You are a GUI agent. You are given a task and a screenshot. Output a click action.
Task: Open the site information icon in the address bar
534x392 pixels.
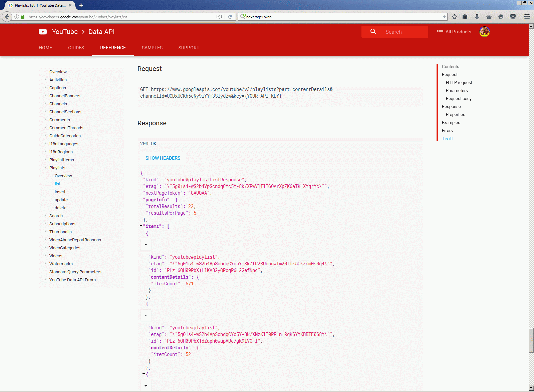[17, 17]
